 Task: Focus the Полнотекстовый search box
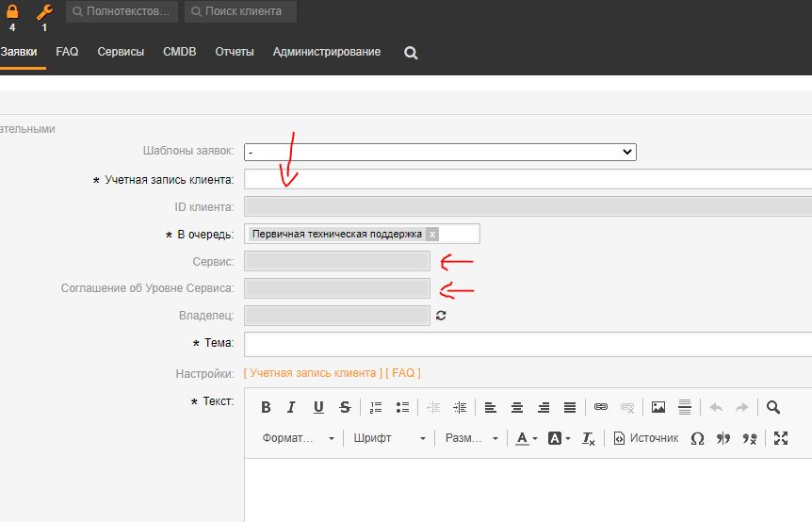(x=122, y=11)
